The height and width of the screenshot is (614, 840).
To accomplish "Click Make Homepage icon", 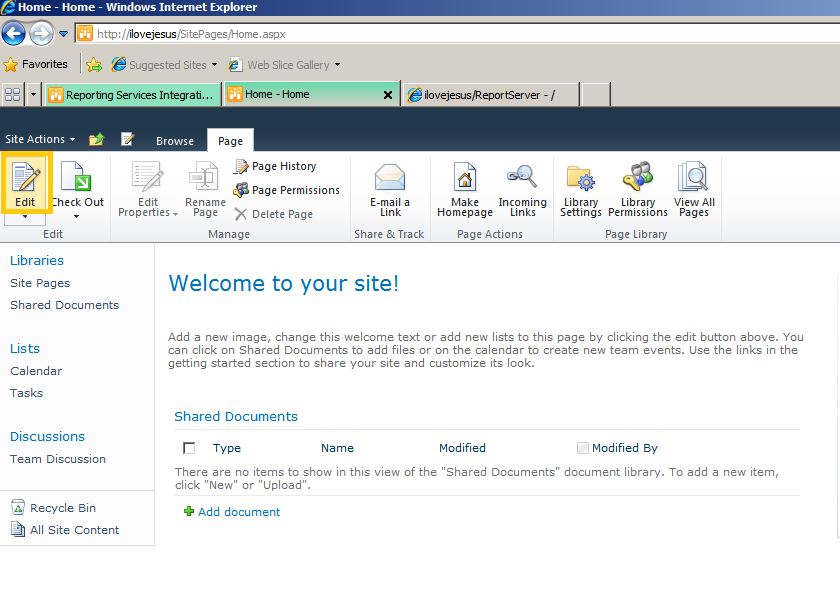I will [464, 177].
